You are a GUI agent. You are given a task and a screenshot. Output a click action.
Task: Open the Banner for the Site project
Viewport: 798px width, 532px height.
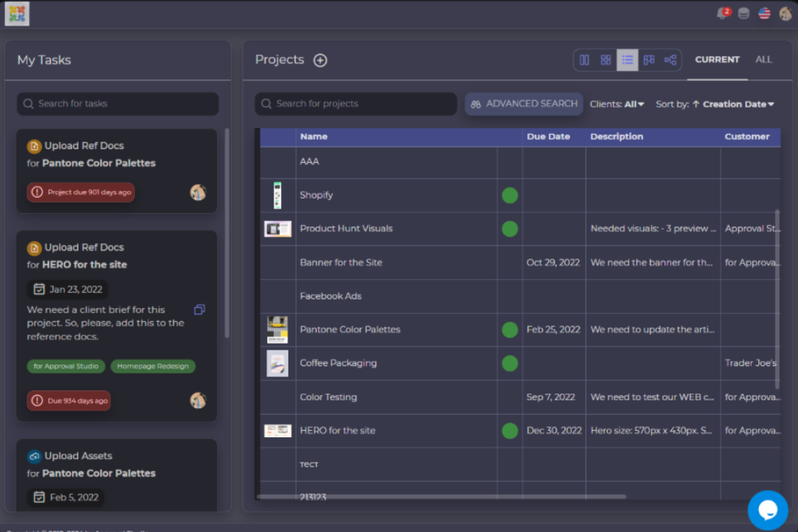[341, 262]
